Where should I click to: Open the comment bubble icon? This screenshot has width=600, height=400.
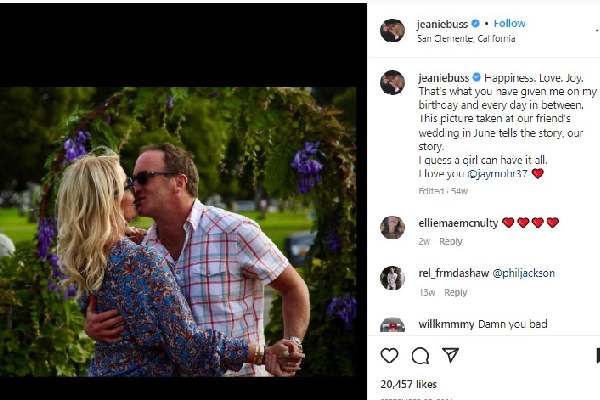coord(420,355)
